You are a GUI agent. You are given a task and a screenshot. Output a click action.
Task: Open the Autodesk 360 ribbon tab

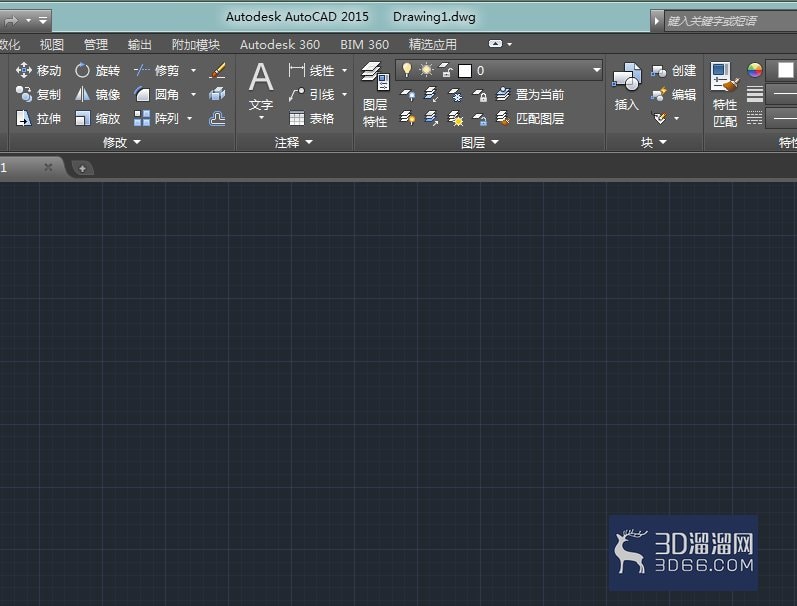click(280, 45)
